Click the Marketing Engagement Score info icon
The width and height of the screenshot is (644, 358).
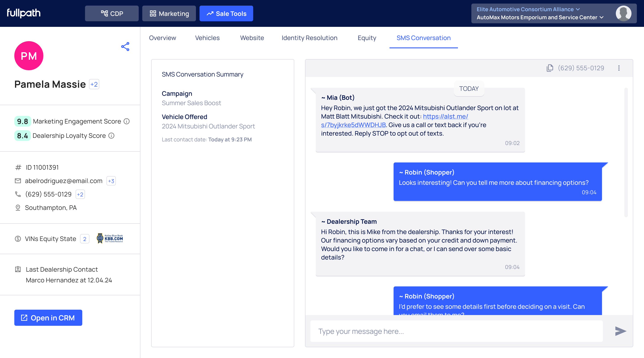127,121
